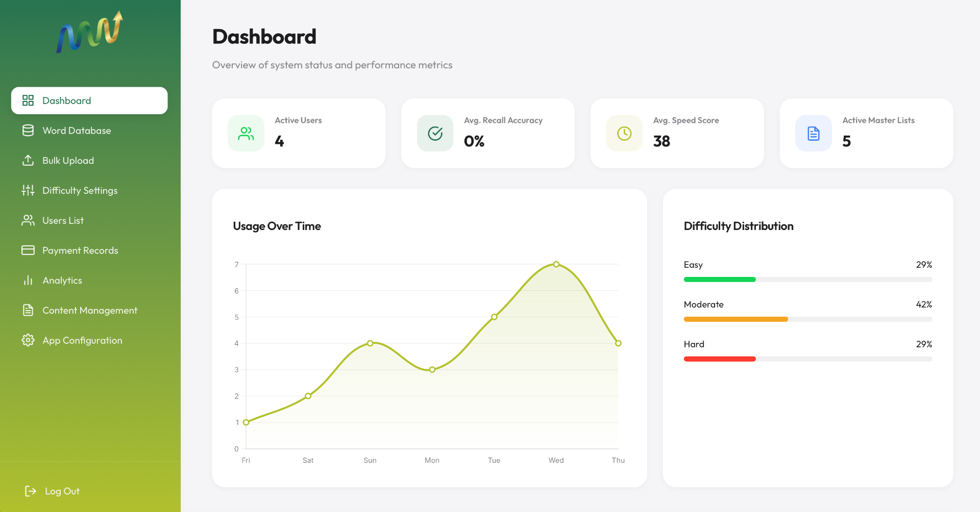This screenshot has height=512, width=980.
Task: Click the Easy difficulty green progress bar
Action: coord(720,279)
